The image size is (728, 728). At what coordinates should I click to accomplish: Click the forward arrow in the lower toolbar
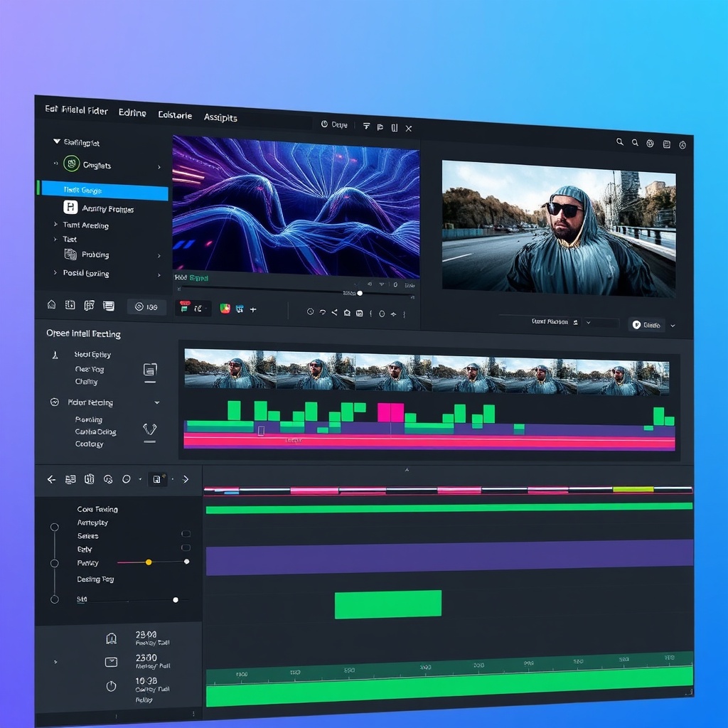pos(186,479)
